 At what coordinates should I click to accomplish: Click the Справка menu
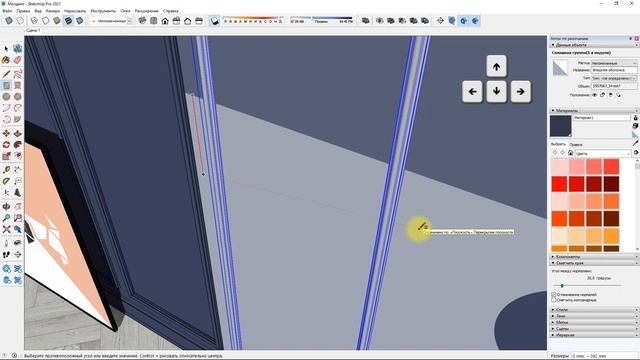point(171,11)
